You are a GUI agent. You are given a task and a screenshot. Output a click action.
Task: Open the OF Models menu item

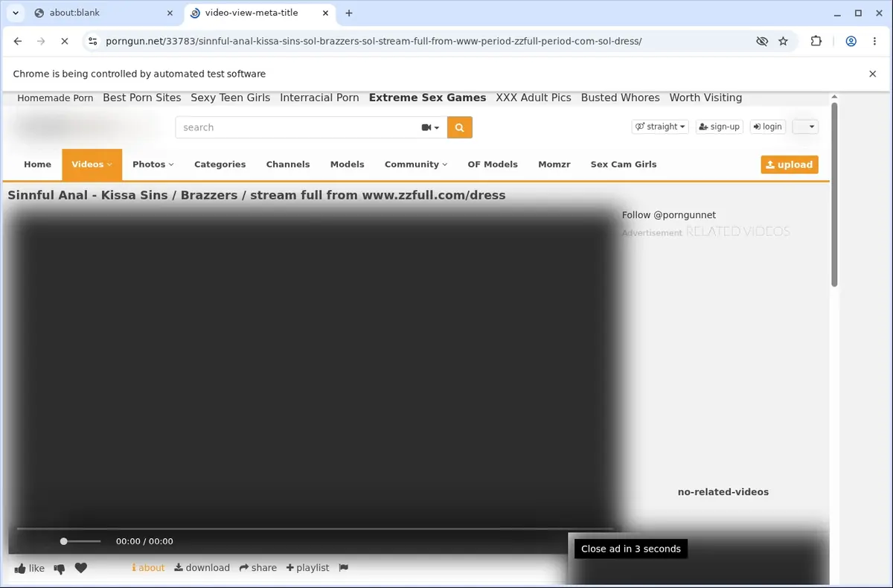pyautogui.click(x=493, y=164)
